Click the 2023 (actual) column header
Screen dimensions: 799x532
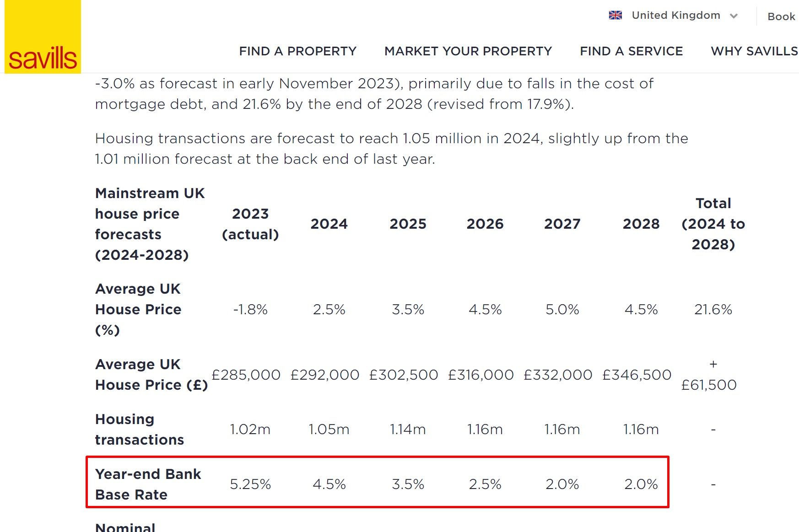(250, 224)
